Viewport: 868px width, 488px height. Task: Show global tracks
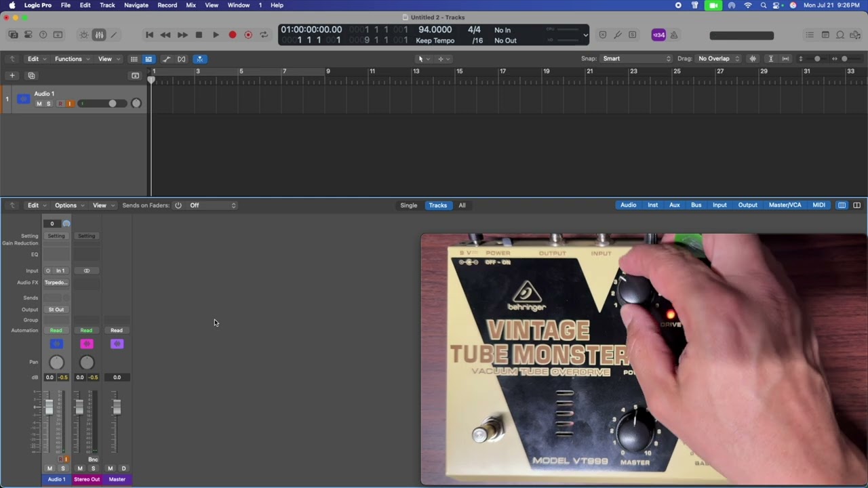click(135, 75)
